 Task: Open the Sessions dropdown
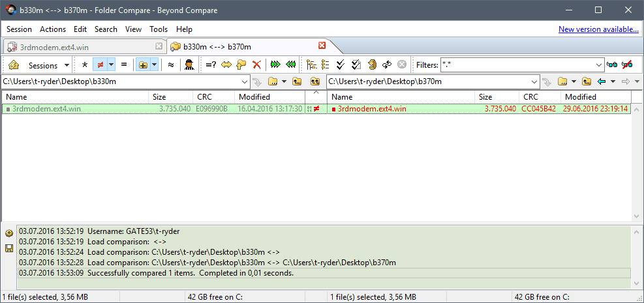(x=49, y=65)
